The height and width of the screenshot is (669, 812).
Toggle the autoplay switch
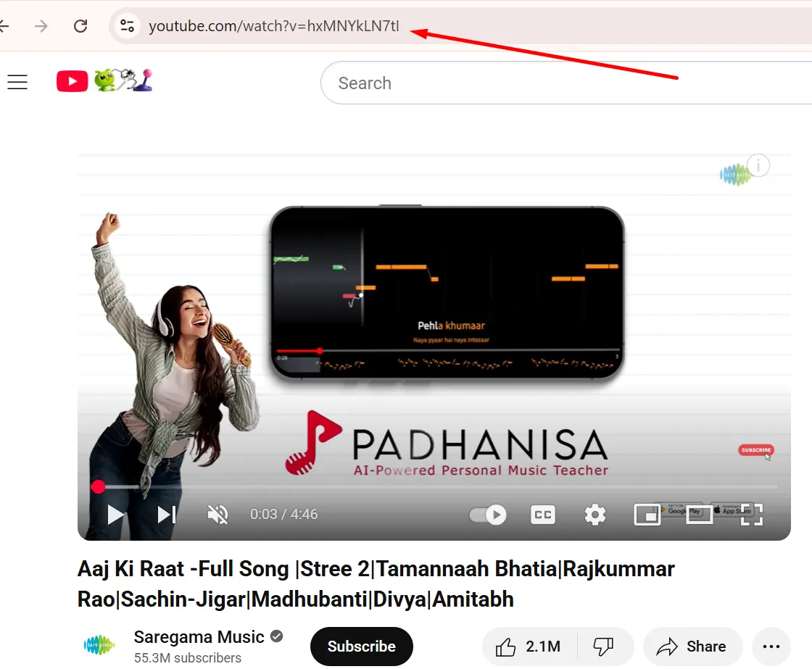click(x=488, y=515)
